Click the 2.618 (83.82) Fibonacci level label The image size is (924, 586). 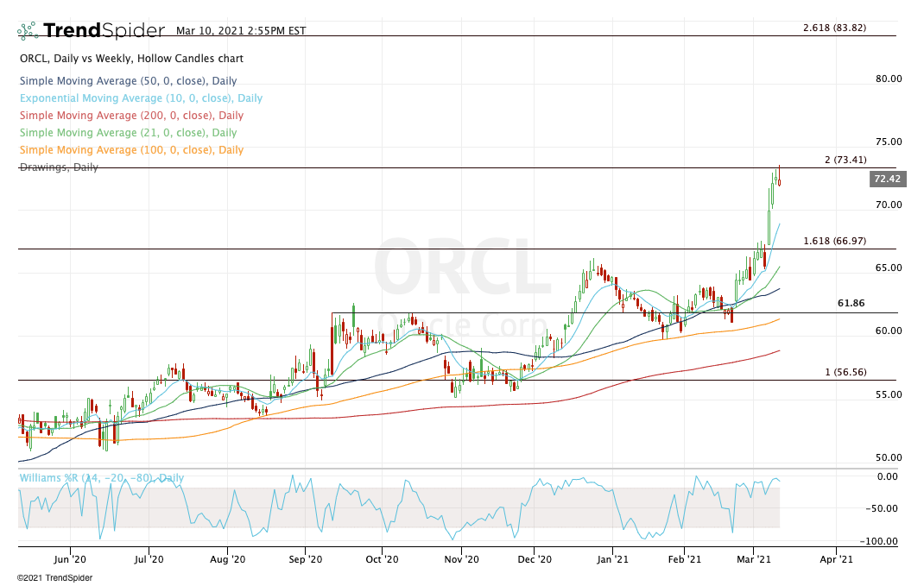tap(833, 28)
